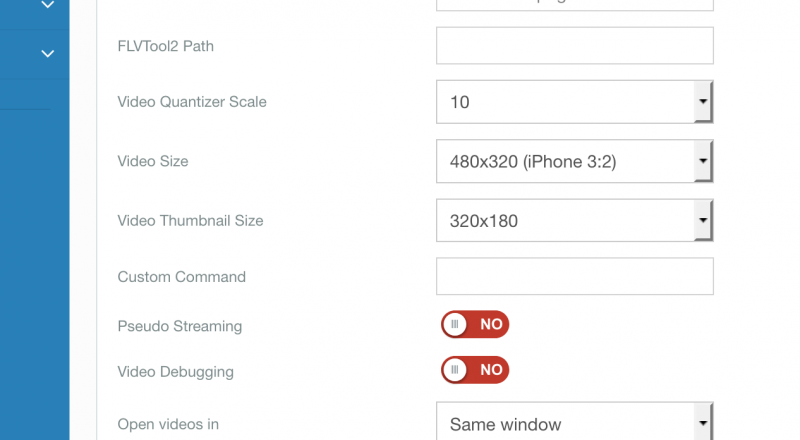Click the Video Size label
800x440 pixels.
153,161
